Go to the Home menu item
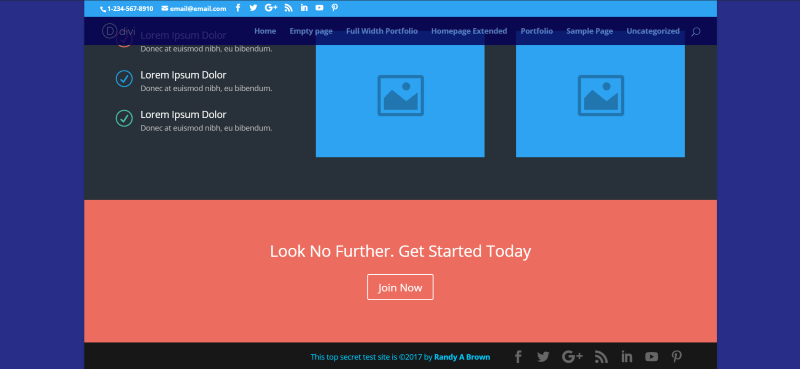The width and height of the screenshot is (800, 369). (x=265, y=31)
